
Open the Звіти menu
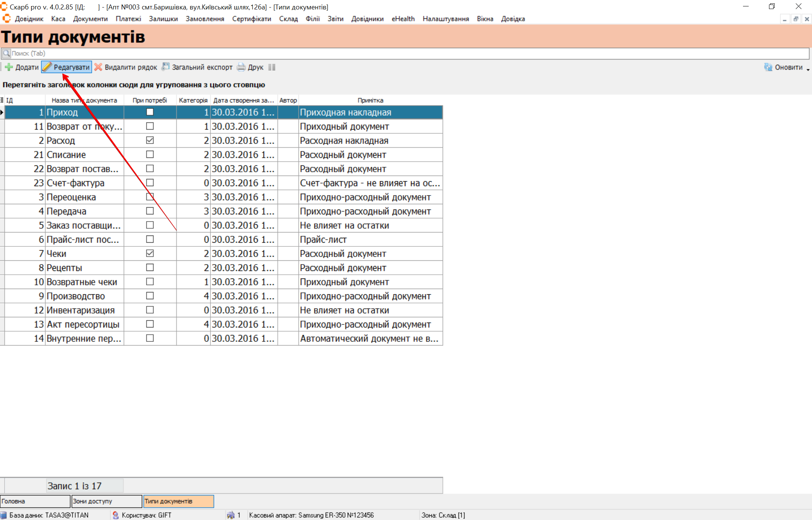point(335,19)
